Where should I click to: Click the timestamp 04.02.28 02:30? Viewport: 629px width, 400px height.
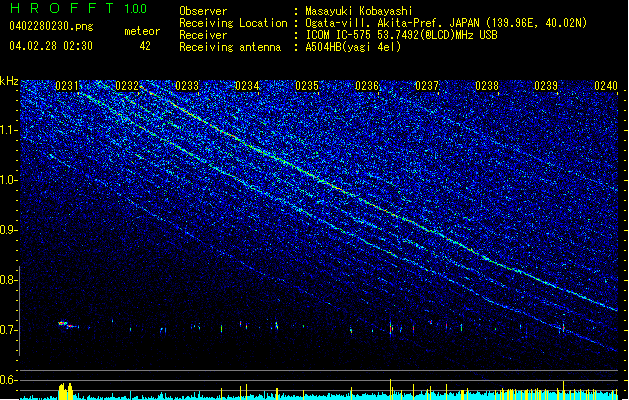pyautogui.click(x=51, y=46)
